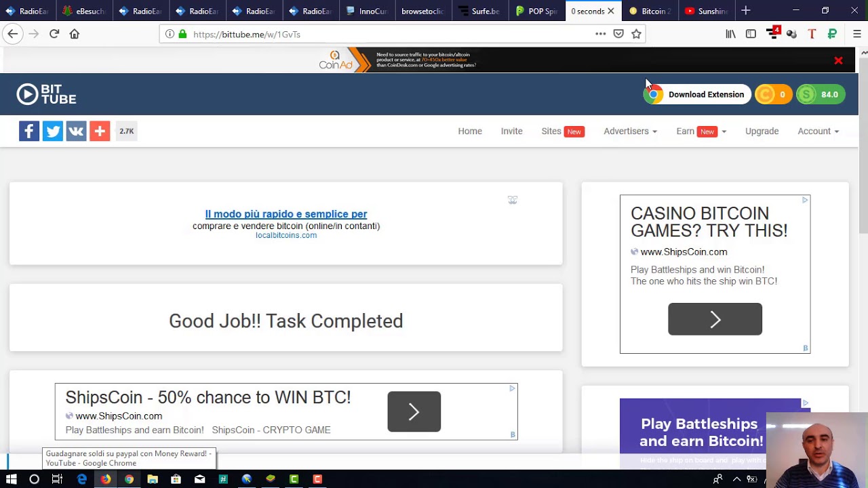868x488 pixels.
Task: Open the page actions three-dot menu
Action: 600,34
